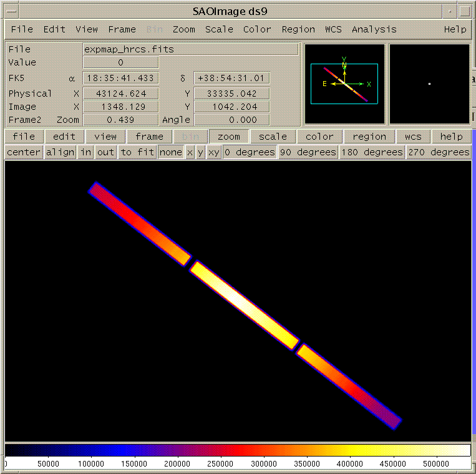Viewport: 476px width, 474px height.
Task: Open the window menu in title bar
Action: pyautogui.click(x=11, y=11)
